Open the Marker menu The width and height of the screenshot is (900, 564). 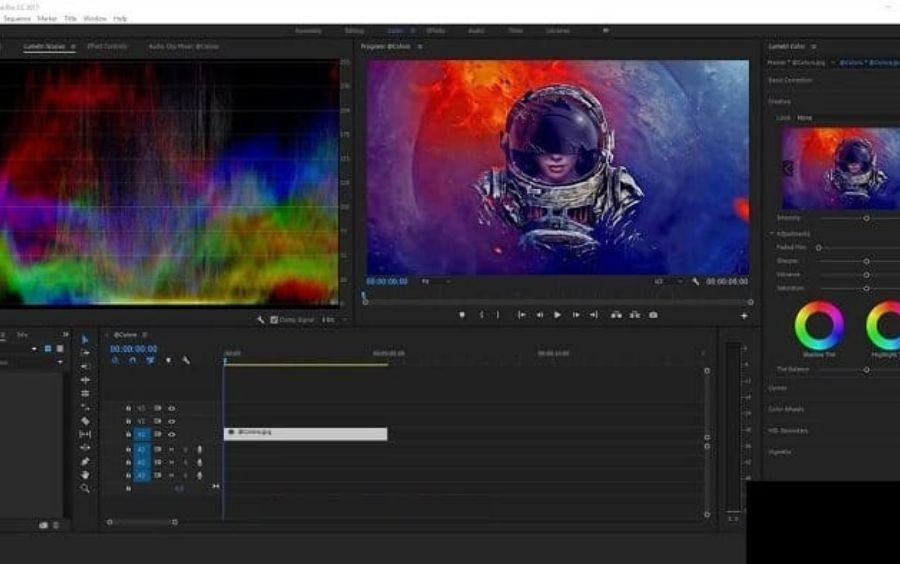47,18
